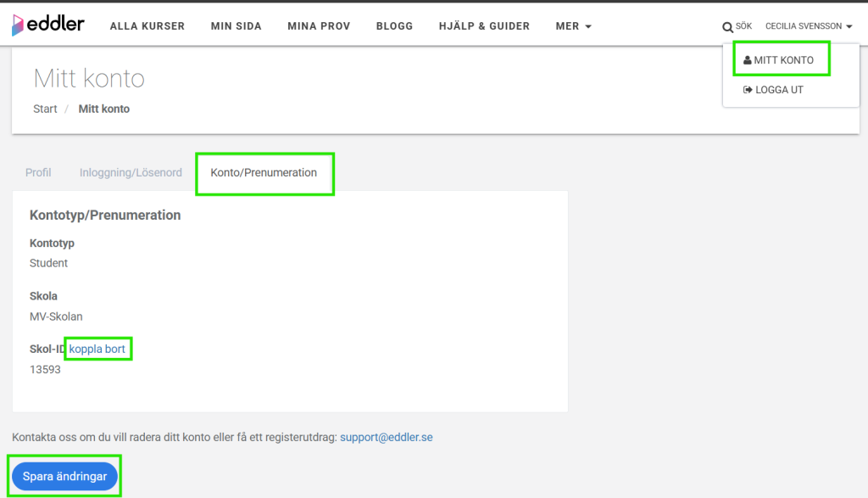Switch to the Profil tab
868x498 pixels.
tap(38, 172)
